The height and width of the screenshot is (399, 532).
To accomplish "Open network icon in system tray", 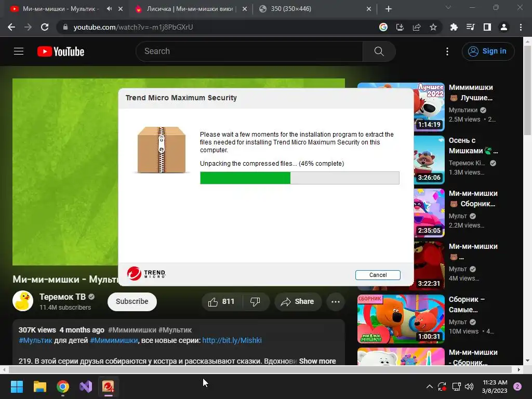I will point(456,387).
